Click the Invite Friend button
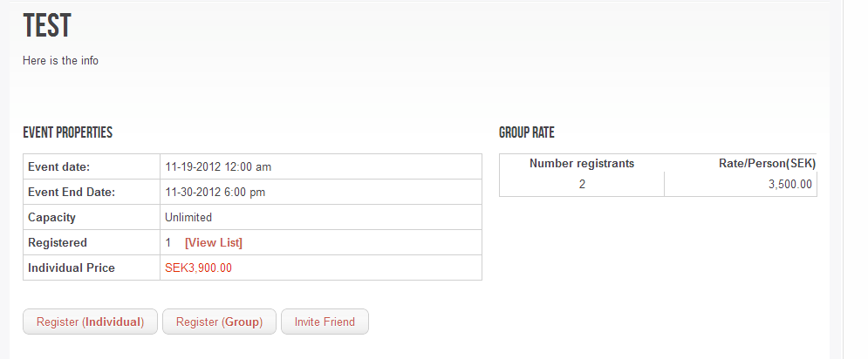Viewport: 868px width, 359px height. 325,322
